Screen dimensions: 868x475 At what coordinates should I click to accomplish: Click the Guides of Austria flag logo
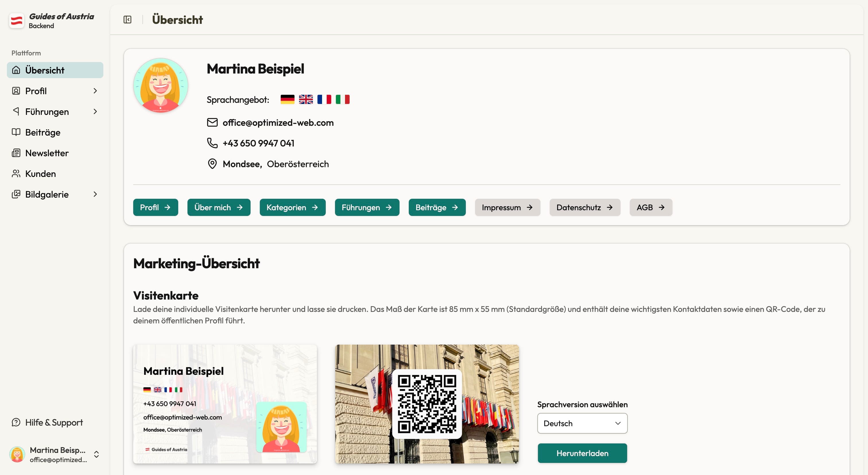17,21
